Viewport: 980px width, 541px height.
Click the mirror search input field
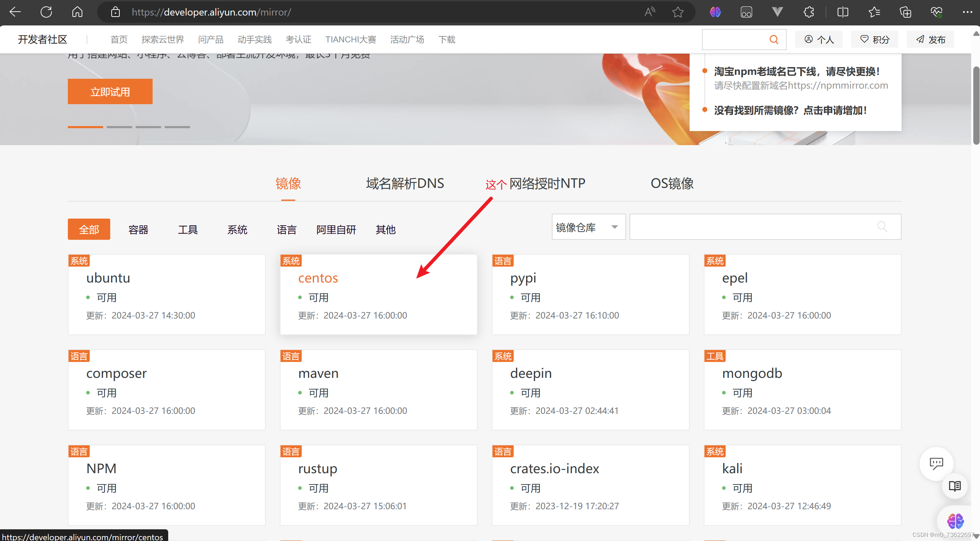pyautogui.click(x=753, y=227)
